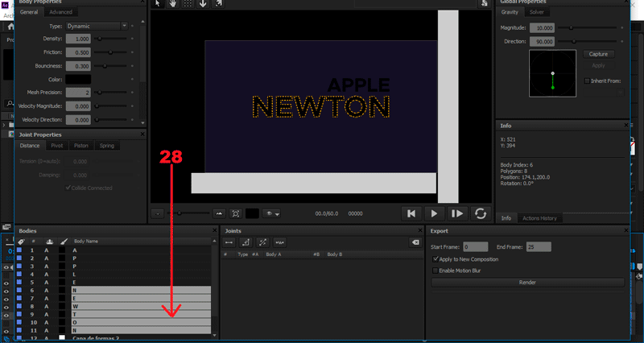The image size is (644, 343).
Task: Open the Spring joint properties tab
Action: [107, 146]
